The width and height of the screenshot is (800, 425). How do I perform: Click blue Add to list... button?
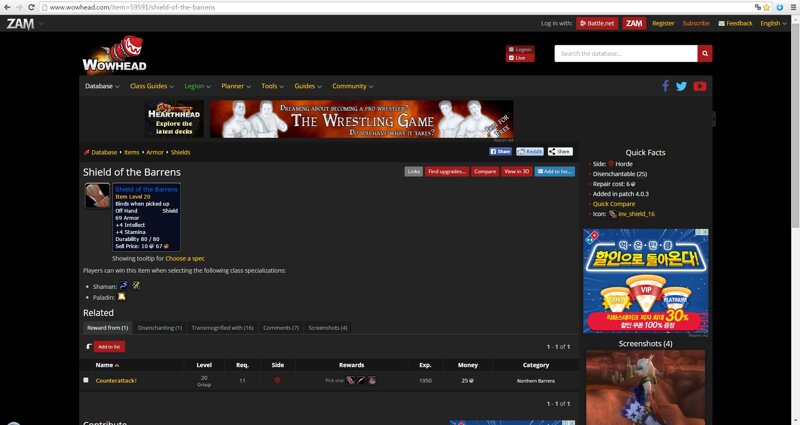click(555, 171)
